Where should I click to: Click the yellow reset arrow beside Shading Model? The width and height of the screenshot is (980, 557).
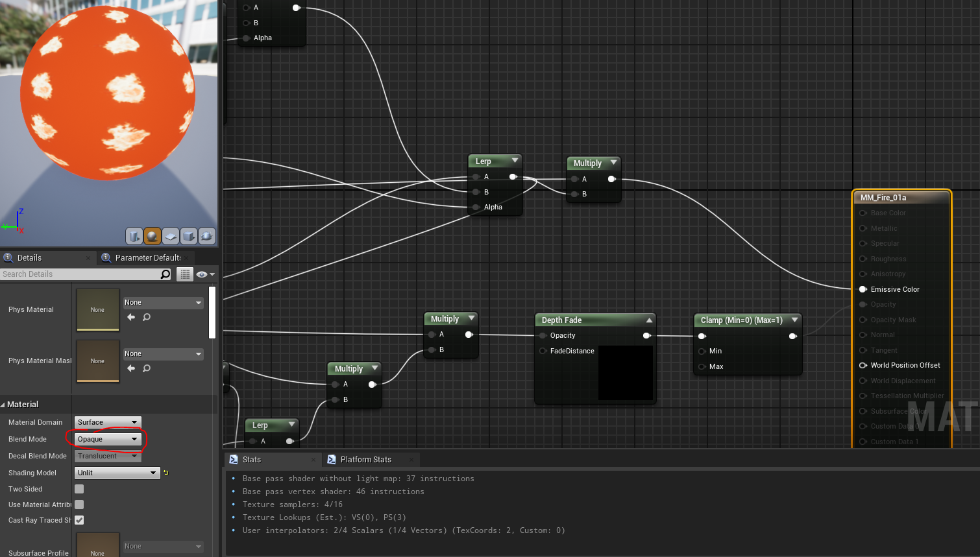coord(165,472)
